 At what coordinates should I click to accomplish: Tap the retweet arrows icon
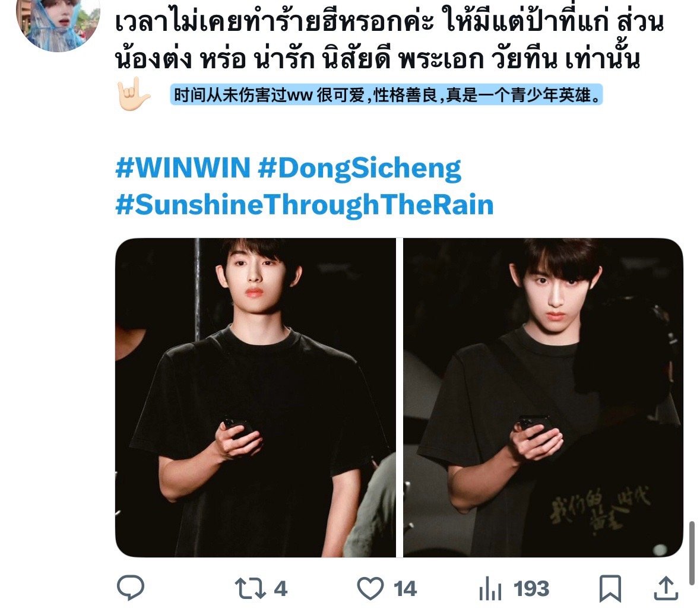pyautogui.click(x=251, y=588)
